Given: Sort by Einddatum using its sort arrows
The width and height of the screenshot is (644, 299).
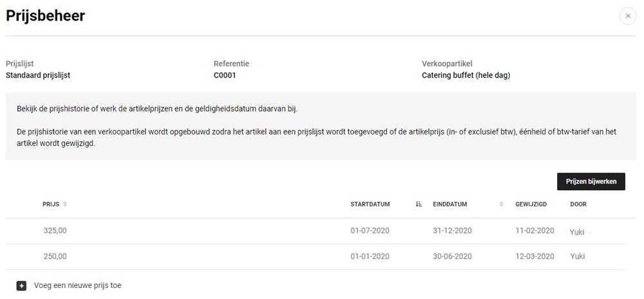Looking at the screenshot, I should [501, 204].
